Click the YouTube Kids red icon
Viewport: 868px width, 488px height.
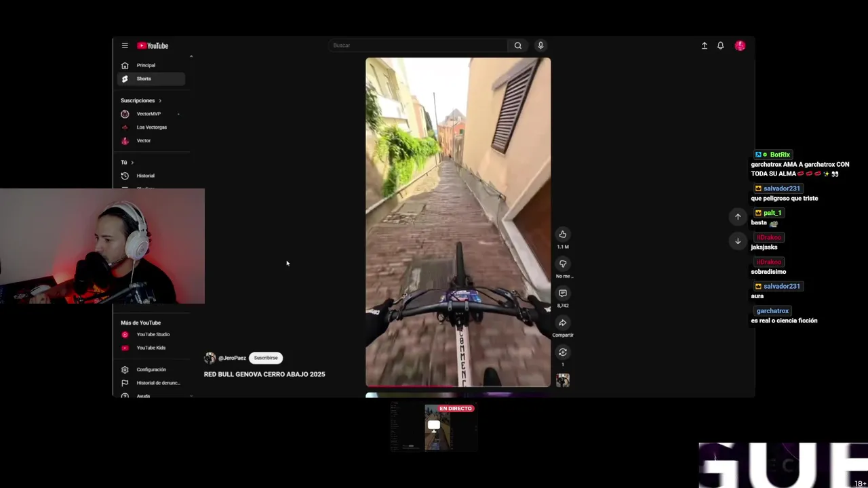point(125,348)
